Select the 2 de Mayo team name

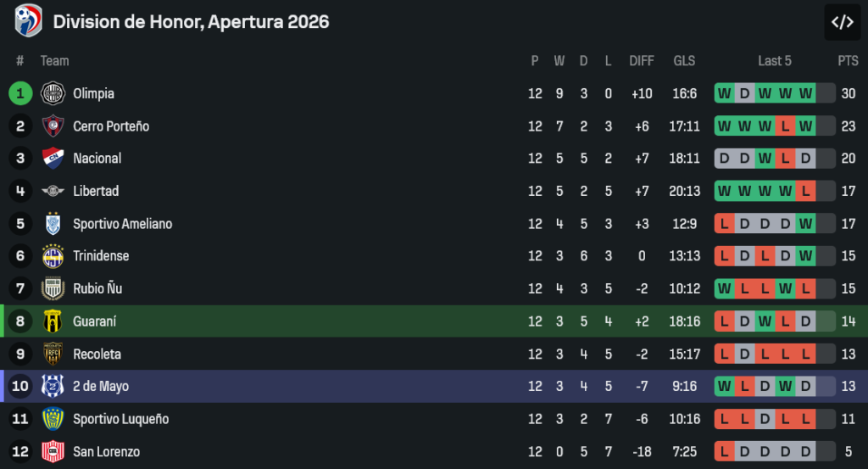point(101,386)
